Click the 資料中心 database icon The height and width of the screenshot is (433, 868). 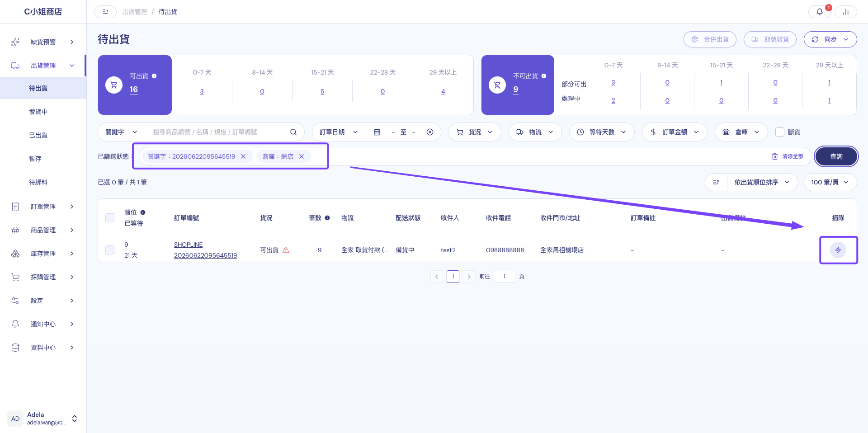tap(15, 348)
